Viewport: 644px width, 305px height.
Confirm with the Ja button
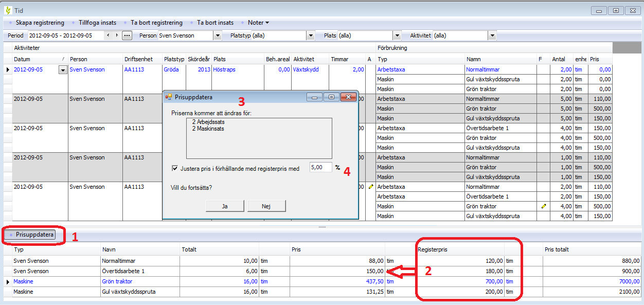[x=225, y=206]
